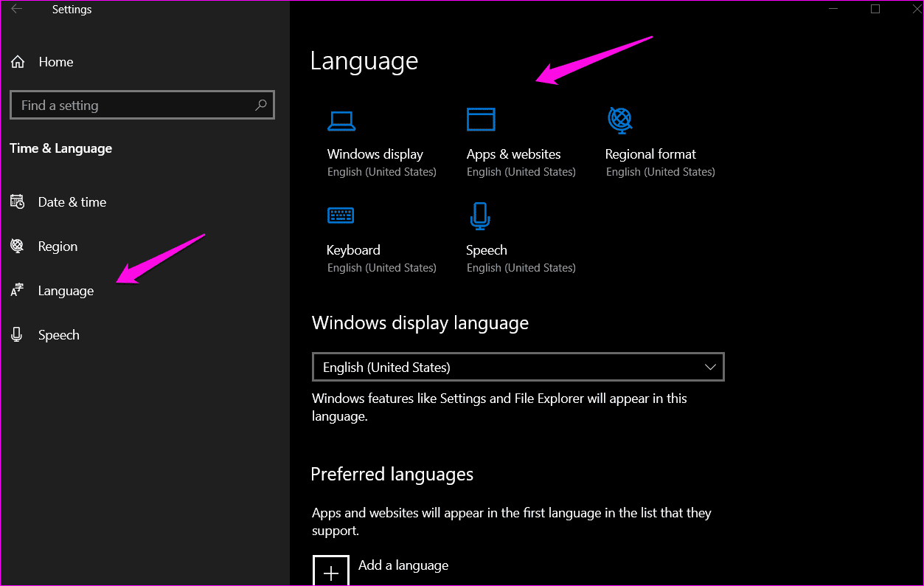The width and height of the screenshot is (924, 586).
Task: Open the Home page icon
Action: point(18,62)
